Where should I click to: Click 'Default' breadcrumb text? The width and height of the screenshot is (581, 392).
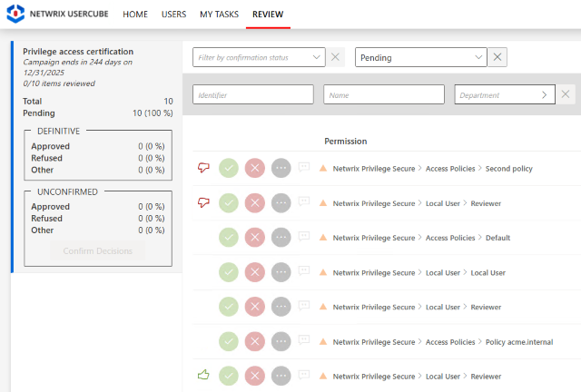498,238
